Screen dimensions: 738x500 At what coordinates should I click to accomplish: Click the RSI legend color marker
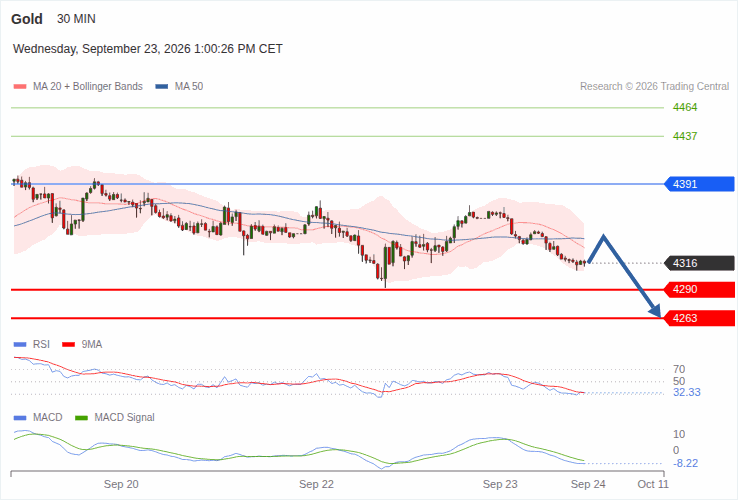click(x=20, y=345)
